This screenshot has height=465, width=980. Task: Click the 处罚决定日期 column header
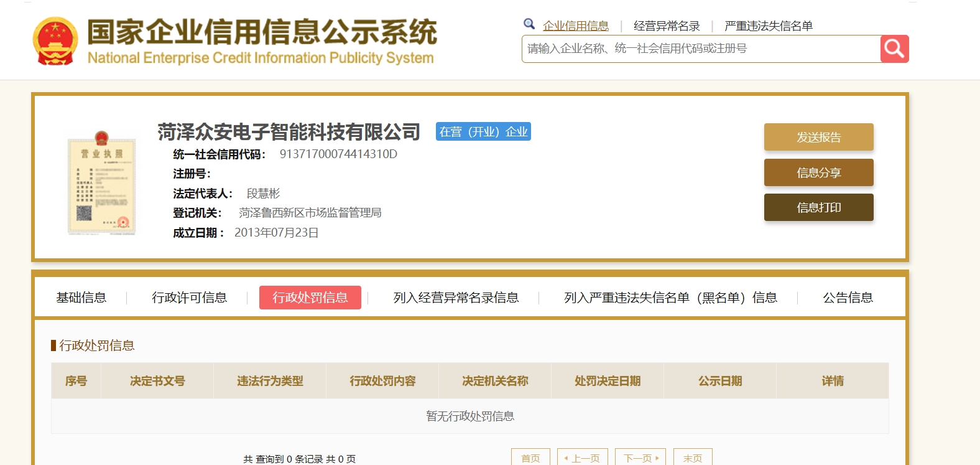pyautogui.click(x=608, y=381)
